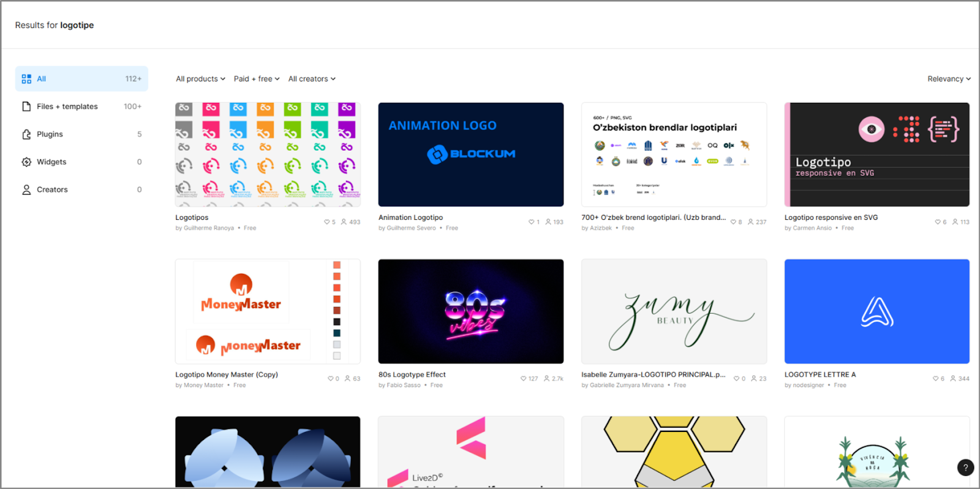Click the Widgets icon in sidebar
Screen dimensions: 980x489
point(26,162)
